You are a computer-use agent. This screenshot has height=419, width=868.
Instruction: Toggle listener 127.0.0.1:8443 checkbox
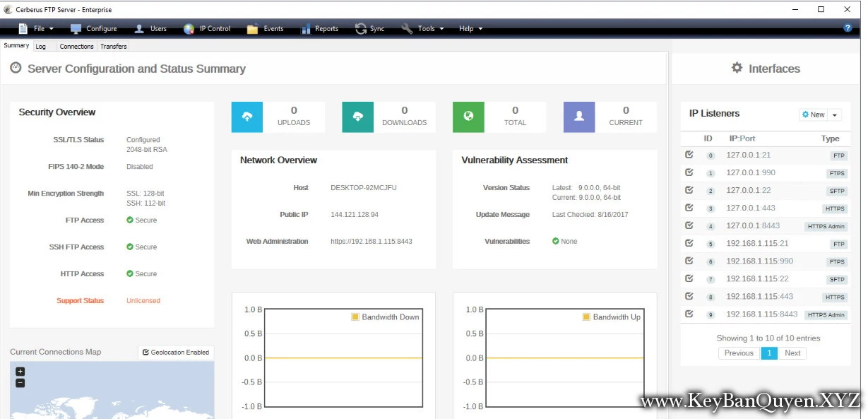pos(689,225)
